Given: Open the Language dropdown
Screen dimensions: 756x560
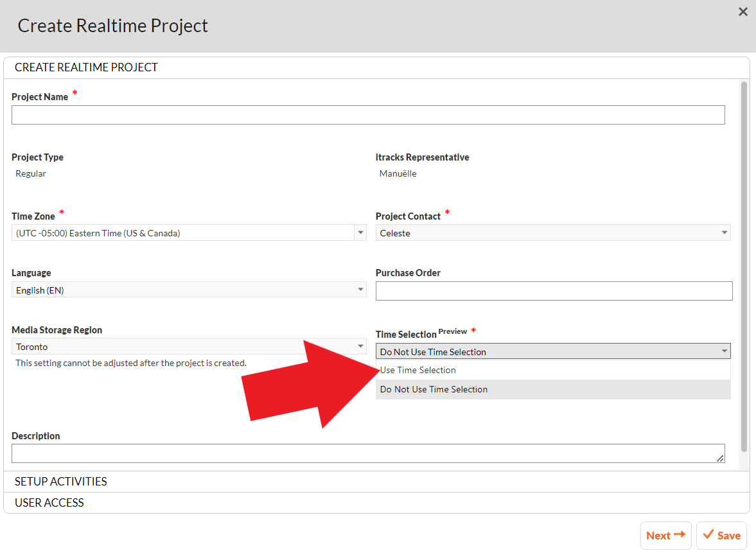Looking at the screenshot, I should tap(189, 290).
